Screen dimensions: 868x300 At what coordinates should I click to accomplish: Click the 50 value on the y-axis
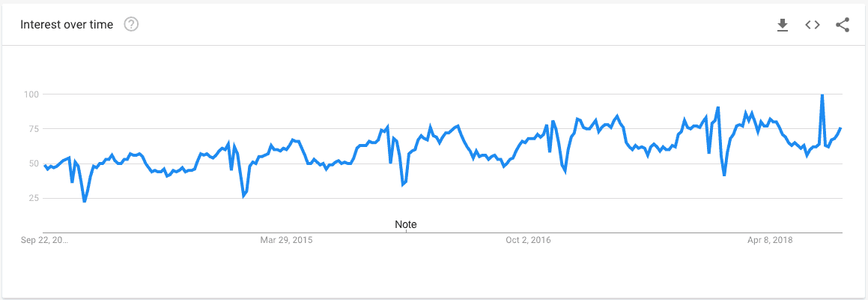(33, 163)
